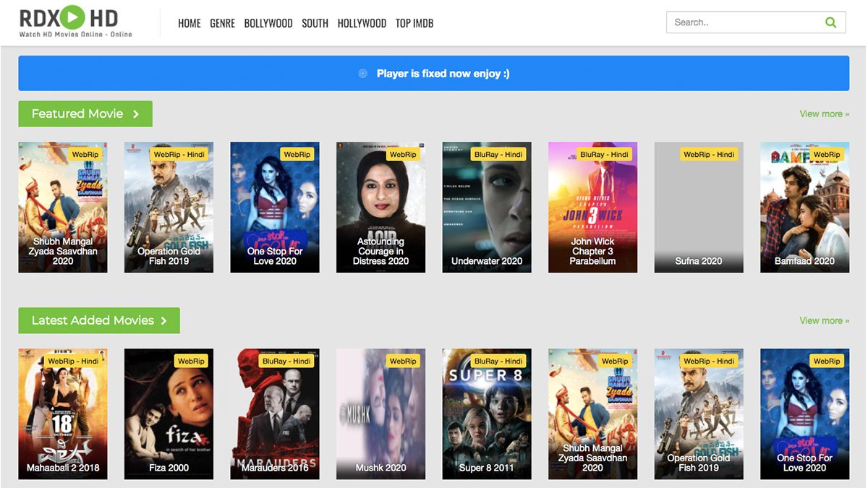Select the Marauders 2016 poster
The width and height of the screenshot is (868, 488).
pos(275,414)
